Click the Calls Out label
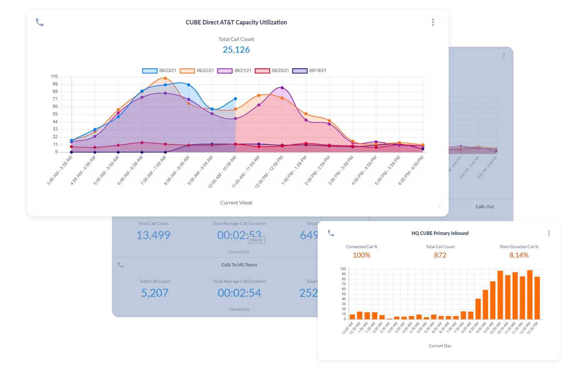The image size is (588, 372). tap(485, 207)
